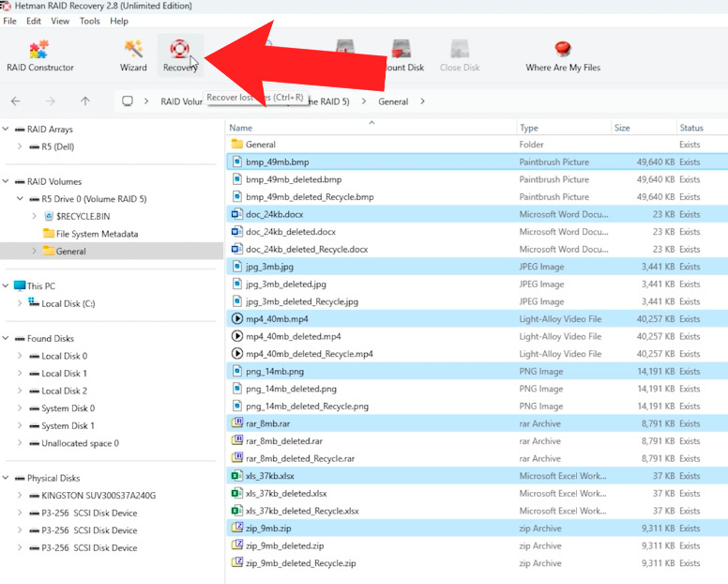This screenshot has height=584, width=728.
Task: Click the File System Metadata folder icon
Action: tap(48, 233)
